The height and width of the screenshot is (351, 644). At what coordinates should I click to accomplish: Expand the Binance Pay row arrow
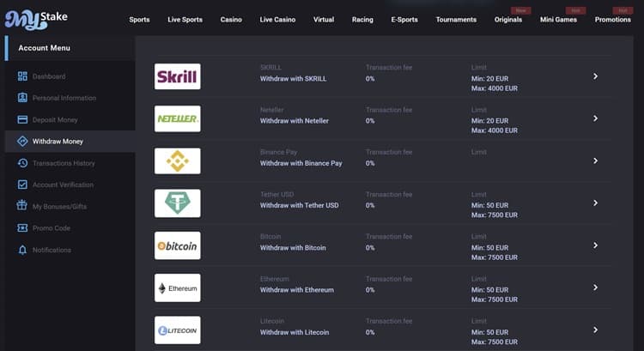click(x=595, y=161)
